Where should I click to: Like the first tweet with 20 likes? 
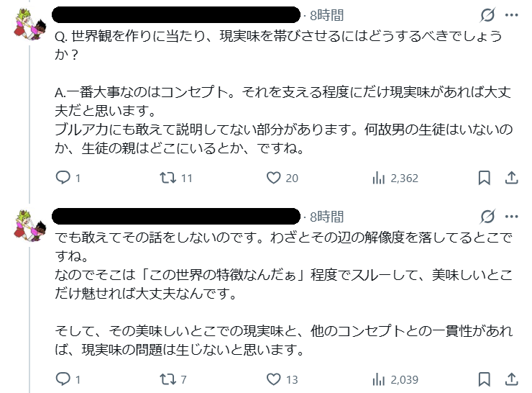coord(273,178)
